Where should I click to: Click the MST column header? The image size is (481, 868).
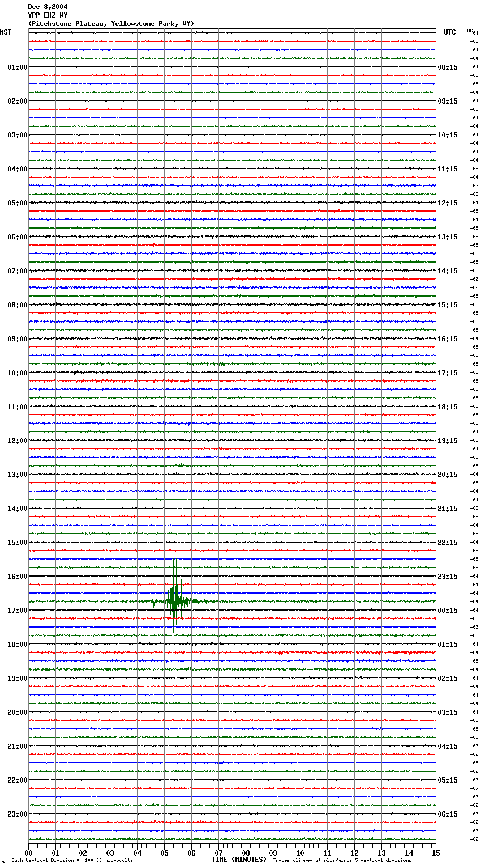click(6, 32)
